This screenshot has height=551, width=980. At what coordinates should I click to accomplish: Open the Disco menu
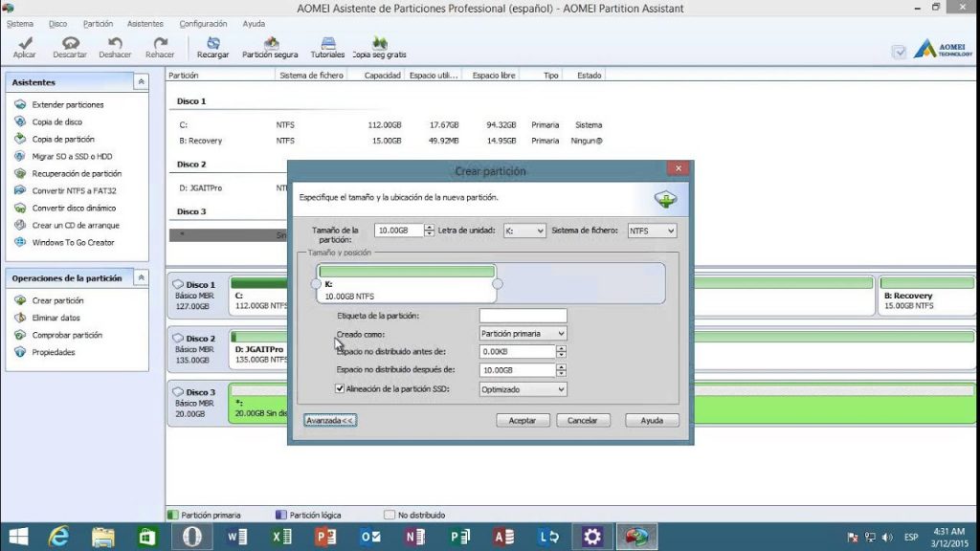pos(59,23)
